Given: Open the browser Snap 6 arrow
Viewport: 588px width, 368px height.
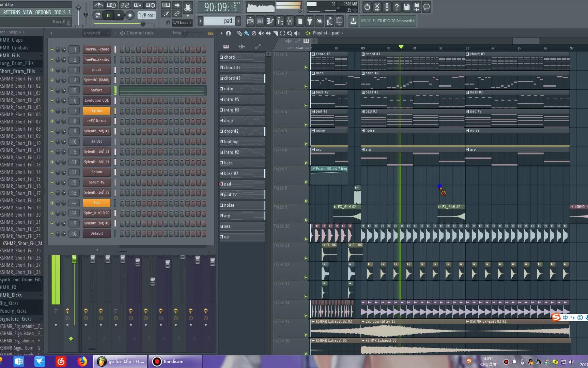Looking at the screenshot, I should [x=24, y=32].
